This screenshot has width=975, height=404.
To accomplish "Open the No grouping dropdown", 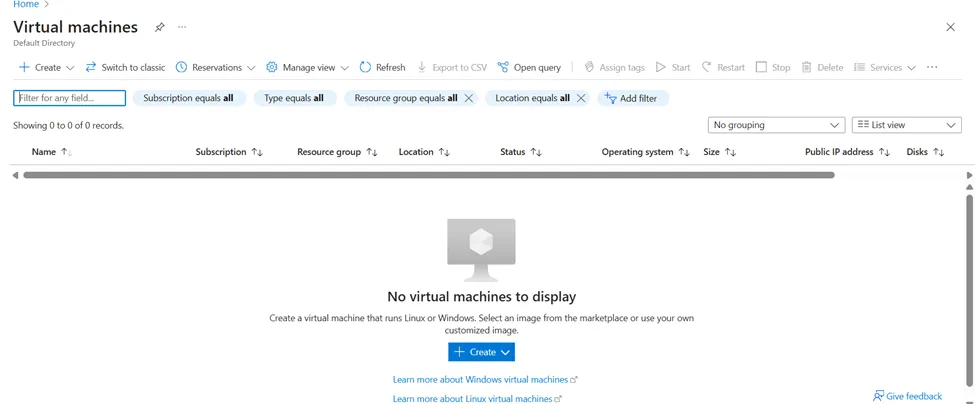I will coord(776,125).
